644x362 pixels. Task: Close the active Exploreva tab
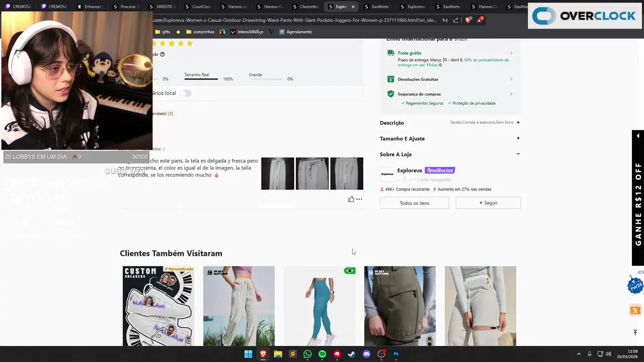tap(353, 7)
